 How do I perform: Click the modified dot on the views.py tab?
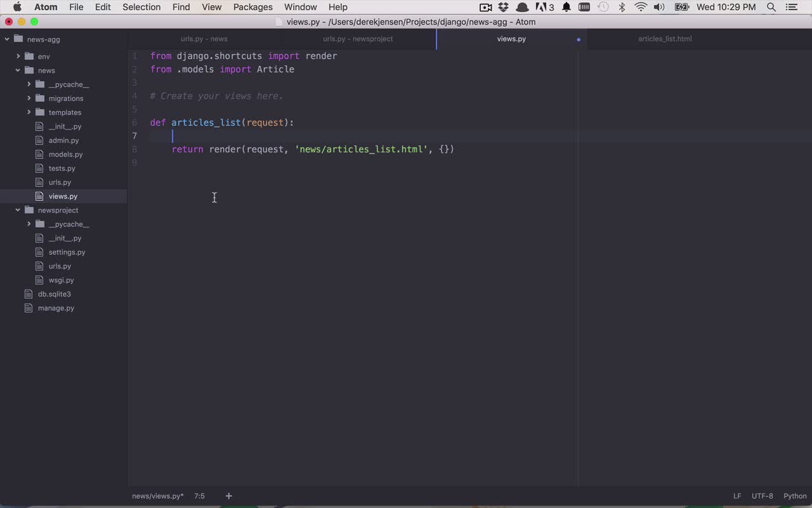(x=579, y=39)
